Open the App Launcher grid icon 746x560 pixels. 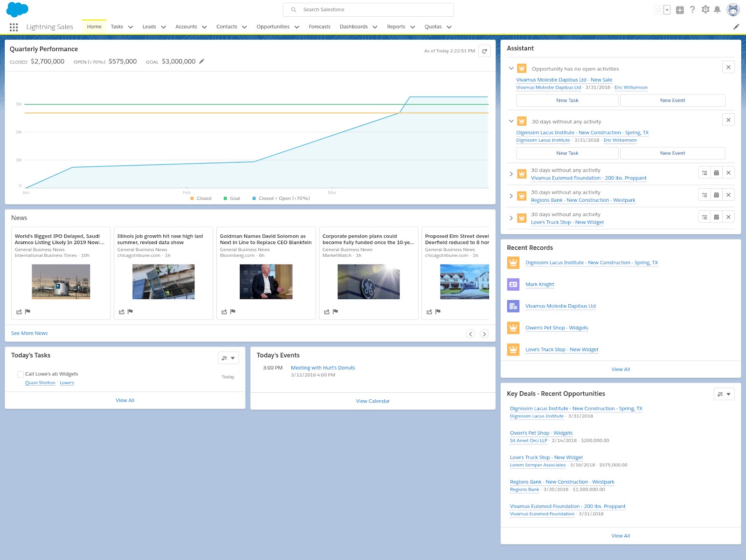point(14,27)
